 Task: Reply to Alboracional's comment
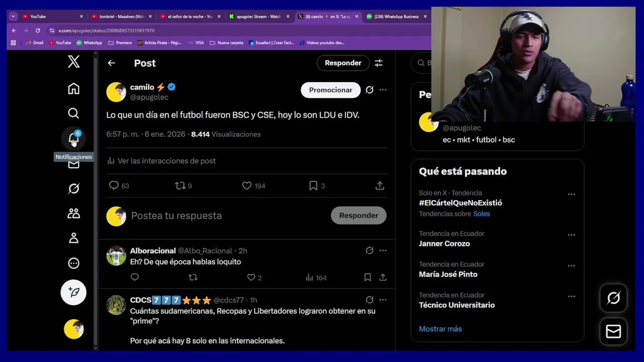point(134,277)
